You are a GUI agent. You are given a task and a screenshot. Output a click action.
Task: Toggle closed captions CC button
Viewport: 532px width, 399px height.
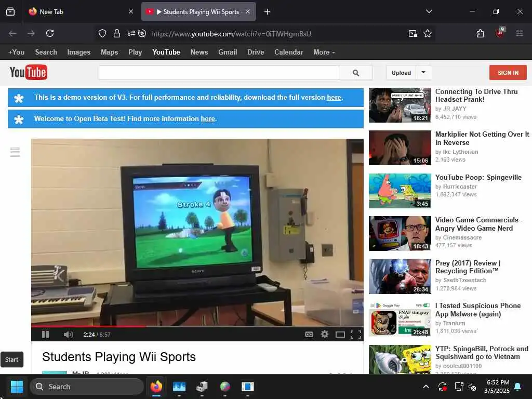(309, 335)
